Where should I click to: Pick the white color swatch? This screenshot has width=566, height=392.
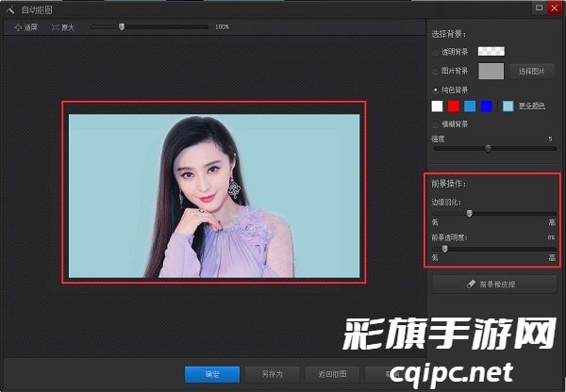438,106
